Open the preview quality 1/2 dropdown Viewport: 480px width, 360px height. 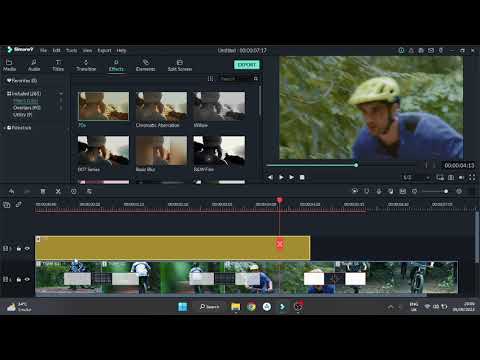pos(417,177)
